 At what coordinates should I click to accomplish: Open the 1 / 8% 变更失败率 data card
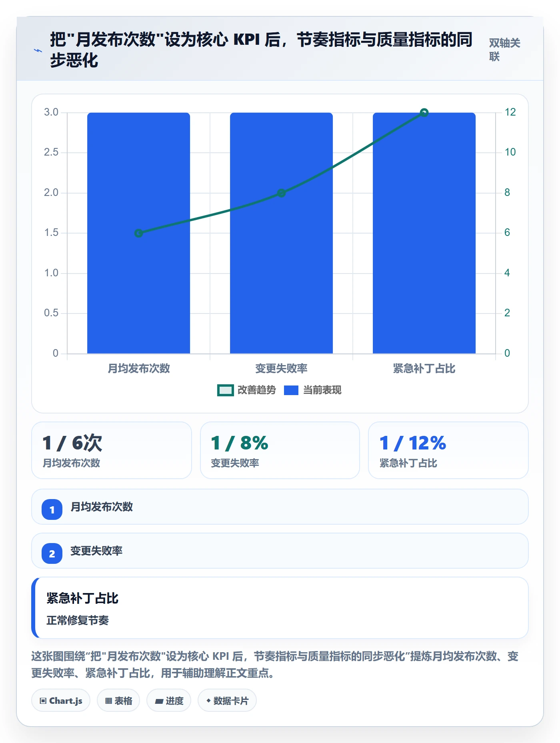pos(280,450)
